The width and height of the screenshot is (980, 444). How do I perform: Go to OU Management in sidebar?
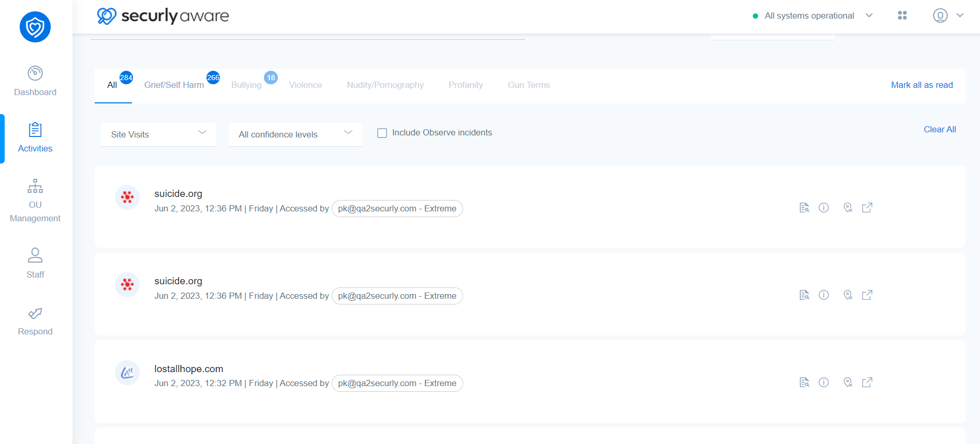point(35,201)
